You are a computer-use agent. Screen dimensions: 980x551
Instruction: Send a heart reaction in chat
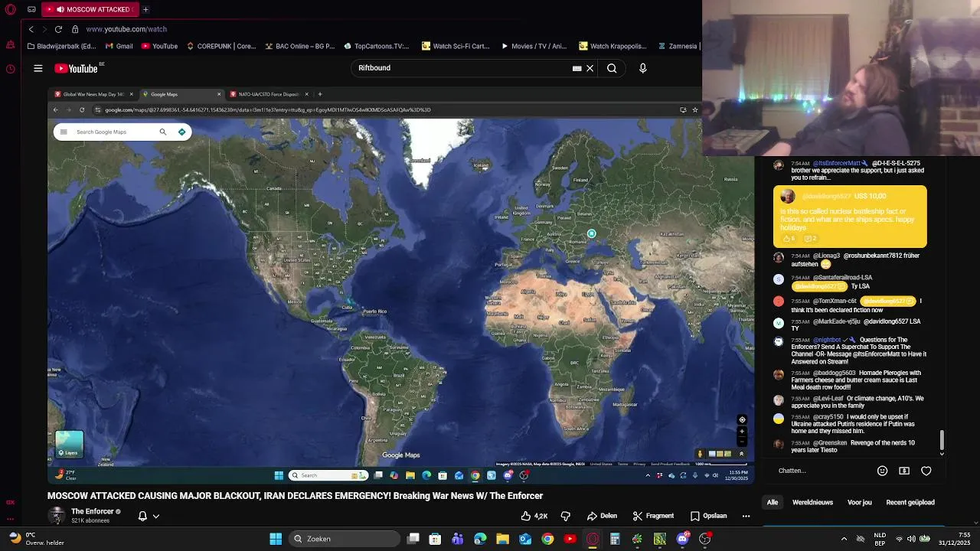point(926,471)
